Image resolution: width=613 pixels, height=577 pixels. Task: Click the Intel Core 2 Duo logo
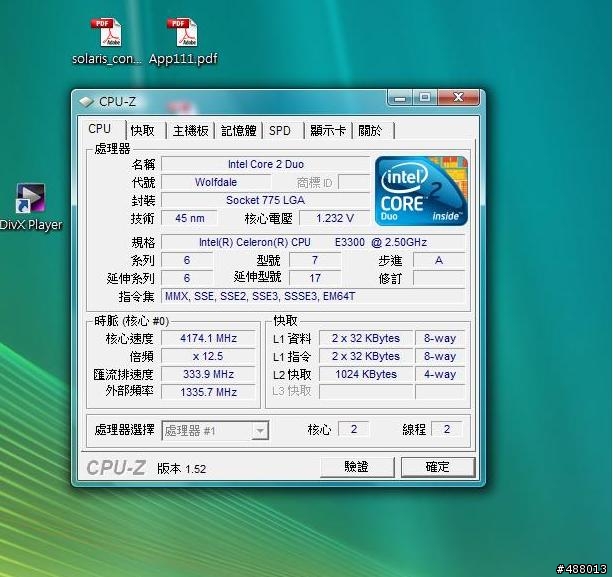coord(421,191)
